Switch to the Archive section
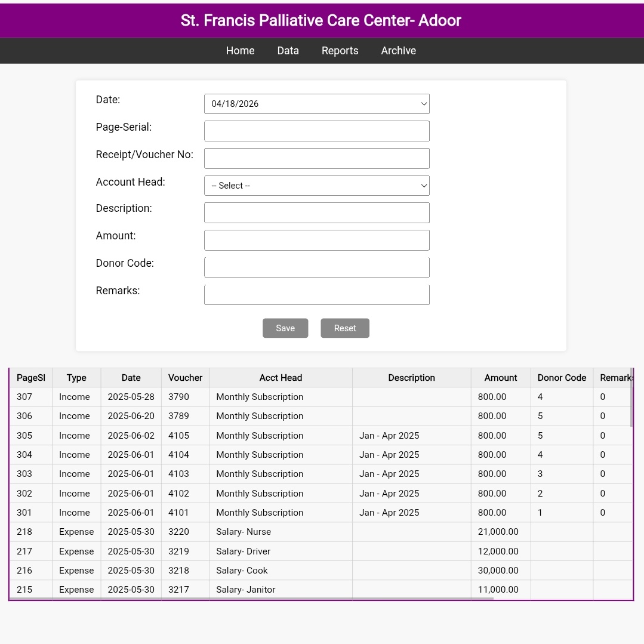 pyautogui.click(x=398, y=50)
